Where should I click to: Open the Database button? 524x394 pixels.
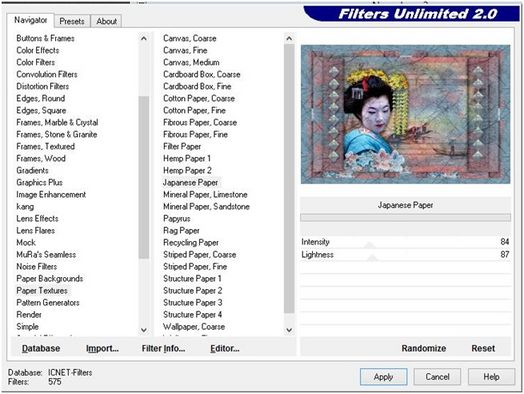click(41, 349)
